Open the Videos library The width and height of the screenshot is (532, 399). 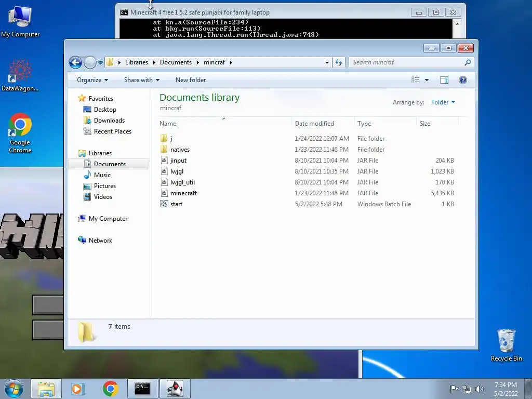pos(98,197)
